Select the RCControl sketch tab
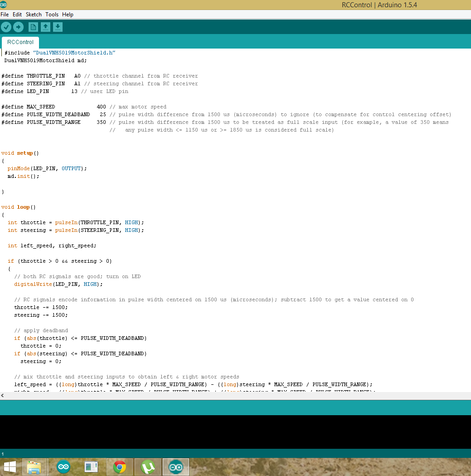Image resolution: width=471 pixels, height=476 pixels. 20,42
